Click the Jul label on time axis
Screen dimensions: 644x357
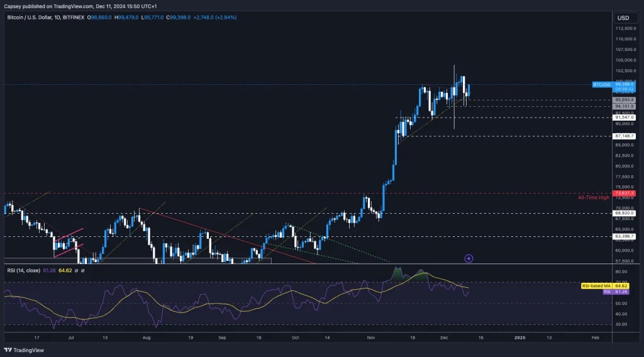tap(70, 338)
